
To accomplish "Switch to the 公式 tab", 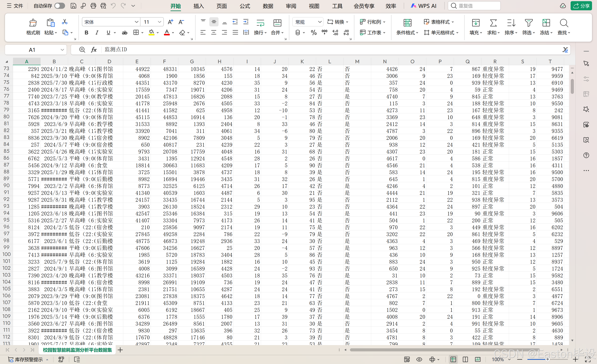I will [245, 6].
